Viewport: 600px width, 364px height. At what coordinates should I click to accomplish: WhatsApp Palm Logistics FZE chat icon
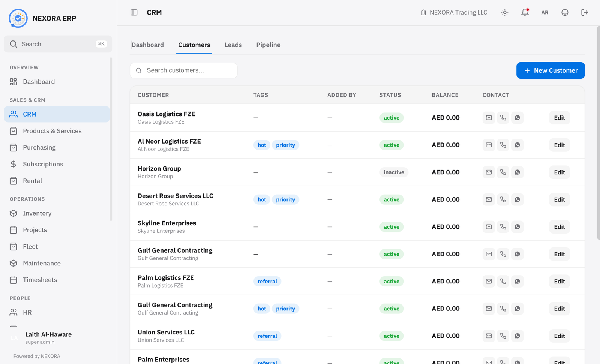tap(517, 281)
